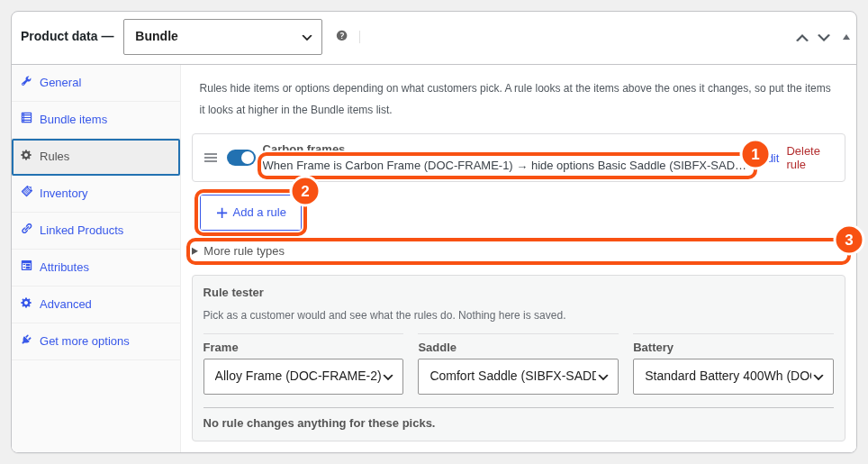Click the Attributes table icon
Screen dimensions: 868x464
pyautogui.click(x=26, y=266)
